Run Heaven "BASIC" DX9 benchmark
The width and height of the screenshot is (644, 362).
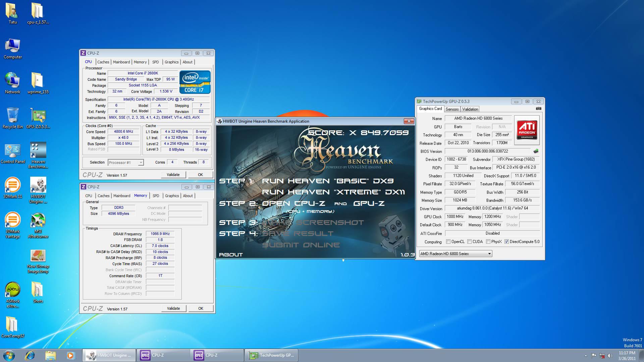(x=328, y=181)
